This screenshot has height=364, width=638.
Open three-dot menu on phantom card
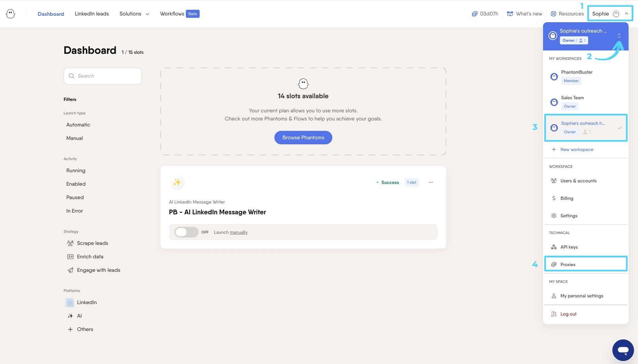pos(431,182)
